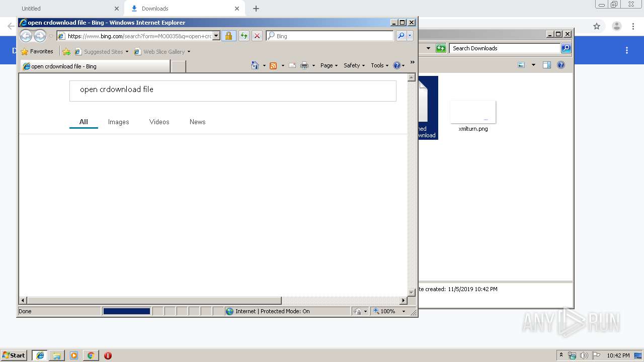Image resolution: width=644 pixels, height=362 pixels.
Task: Click the 'open crdownload file' Bing search field
Action: (x=233, y=91)
